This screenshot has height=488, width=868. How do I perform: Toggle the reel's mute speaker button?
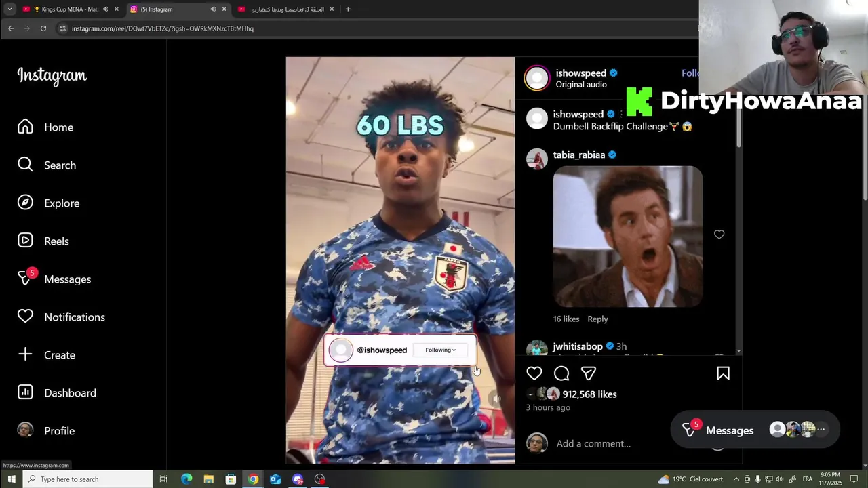coord(497,399)
